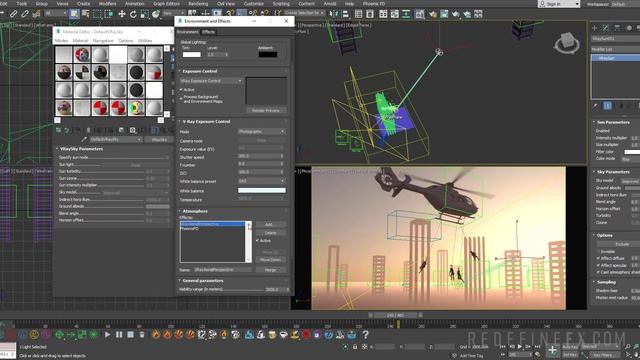The height and width of the screenshot is (360, 640).
Task: Click the pick material eyedropper in Material Editor
Action: tap(84, 140)
